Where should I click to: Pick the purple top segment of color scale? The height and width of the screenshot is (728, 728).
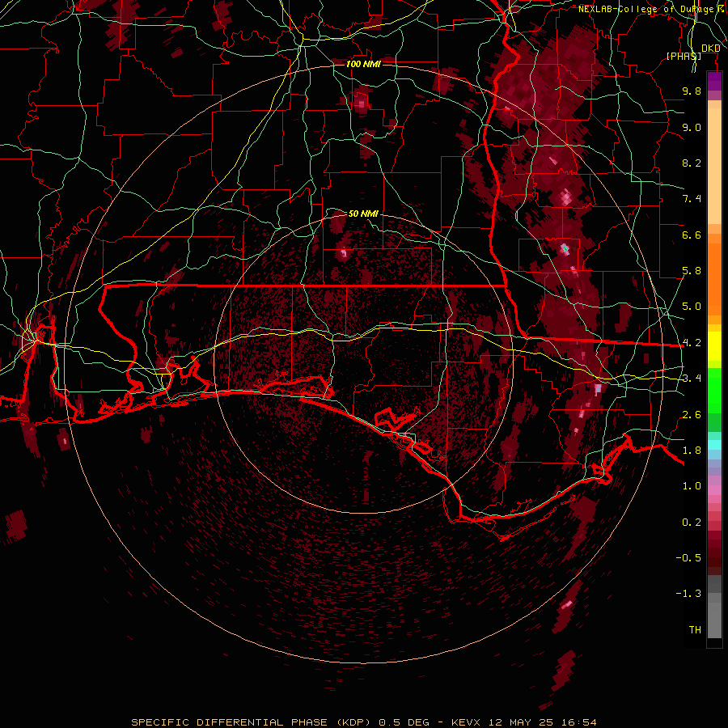pos(714,81)
